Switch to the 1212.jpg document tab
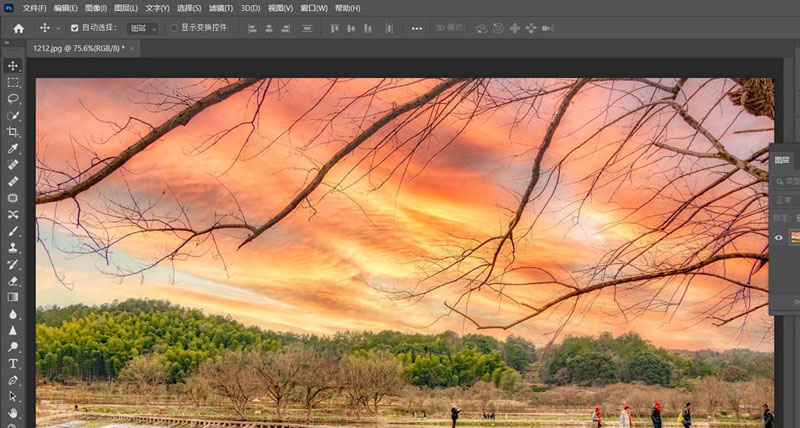The height and width of the screenshot is (428, 800). (x=77, y=48)
